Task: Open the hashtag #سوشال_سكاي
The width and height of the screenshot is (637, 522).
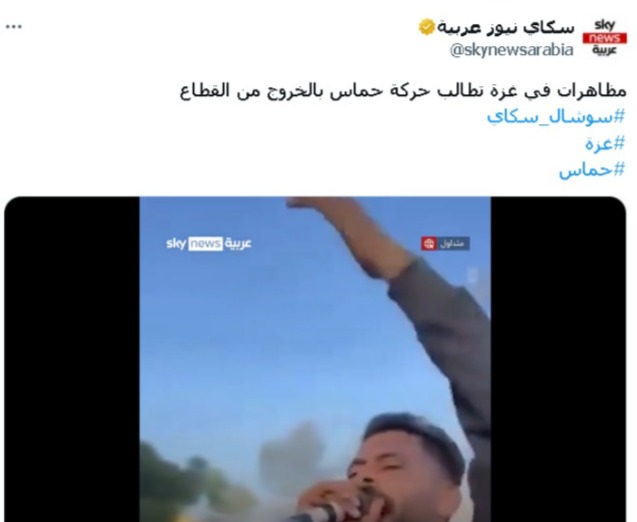Action: coord(555,117)
